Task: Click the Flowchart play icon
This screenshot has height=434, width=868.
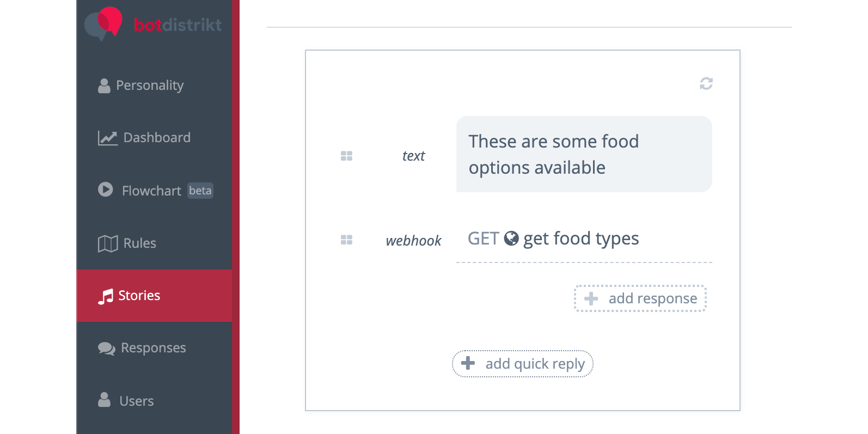Action: (x=106, y=190)
